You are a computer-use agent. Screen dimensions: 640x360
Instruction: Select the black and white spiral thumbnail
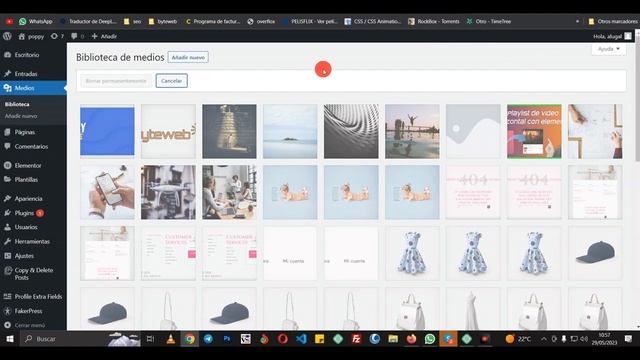point(351,131)
